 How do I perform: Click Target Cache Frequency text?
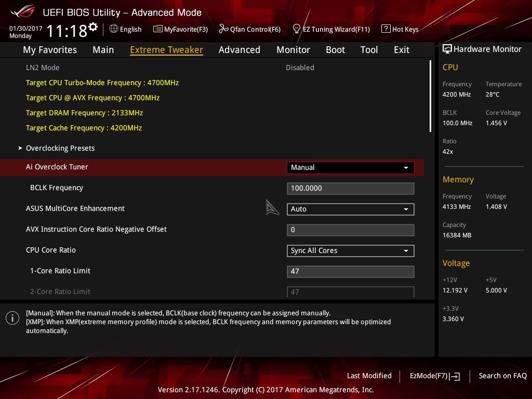(84, 128)
